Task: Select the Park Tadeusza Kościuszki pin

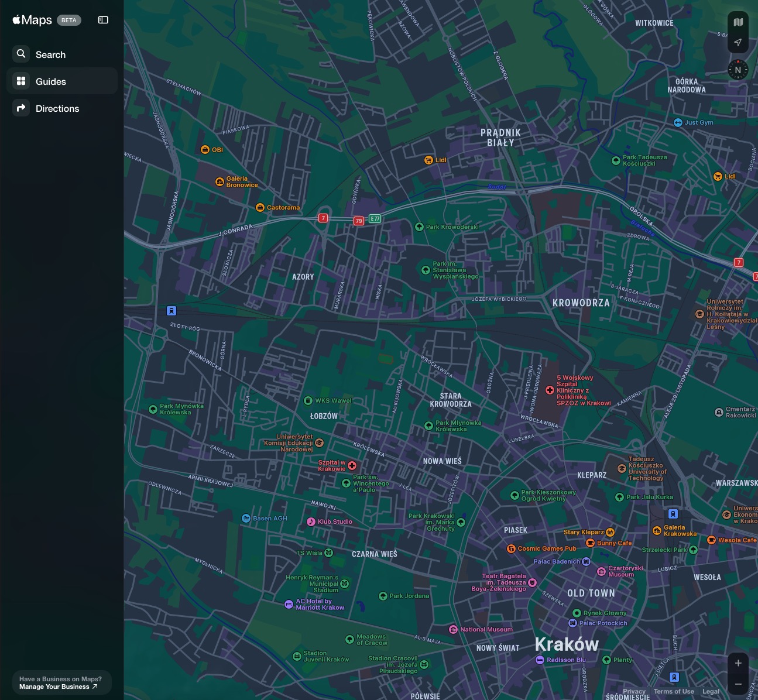Action: point(616,160)
